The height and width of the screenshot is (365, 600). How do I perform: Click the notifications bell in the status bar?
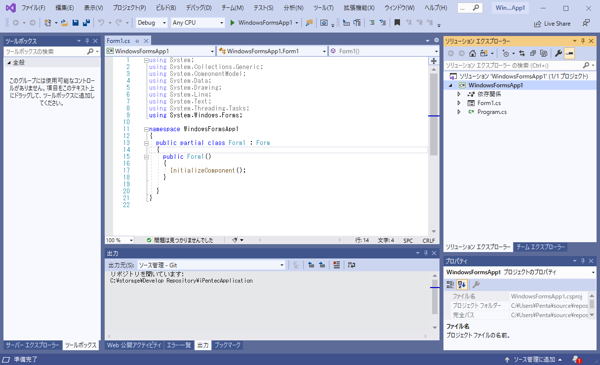[576, 359]
